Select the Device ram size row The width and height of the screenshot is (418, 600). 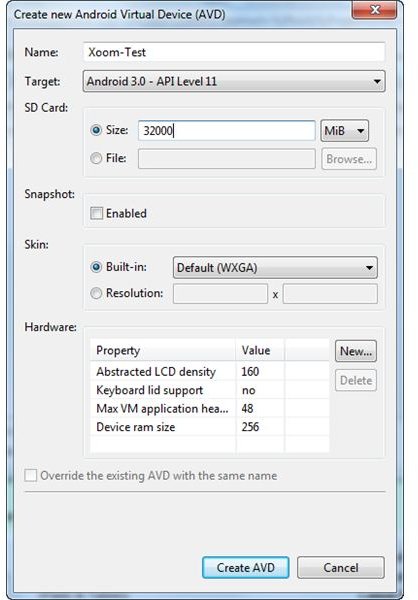pos(210,427)
